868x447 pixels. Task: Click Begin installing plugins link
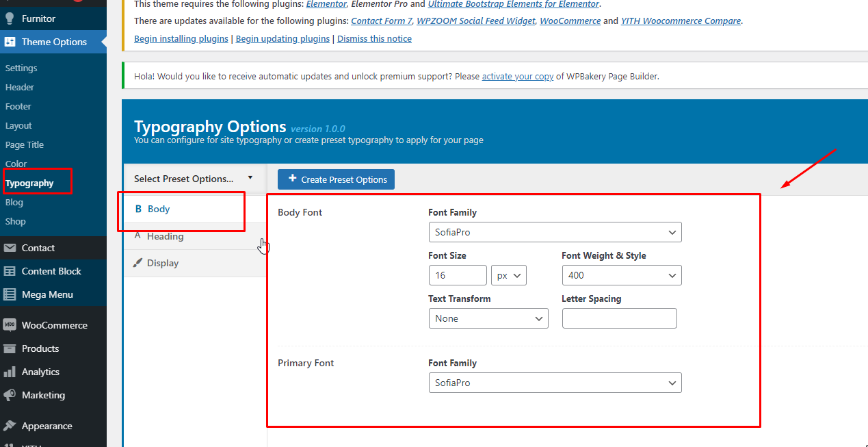coord(181,39)
